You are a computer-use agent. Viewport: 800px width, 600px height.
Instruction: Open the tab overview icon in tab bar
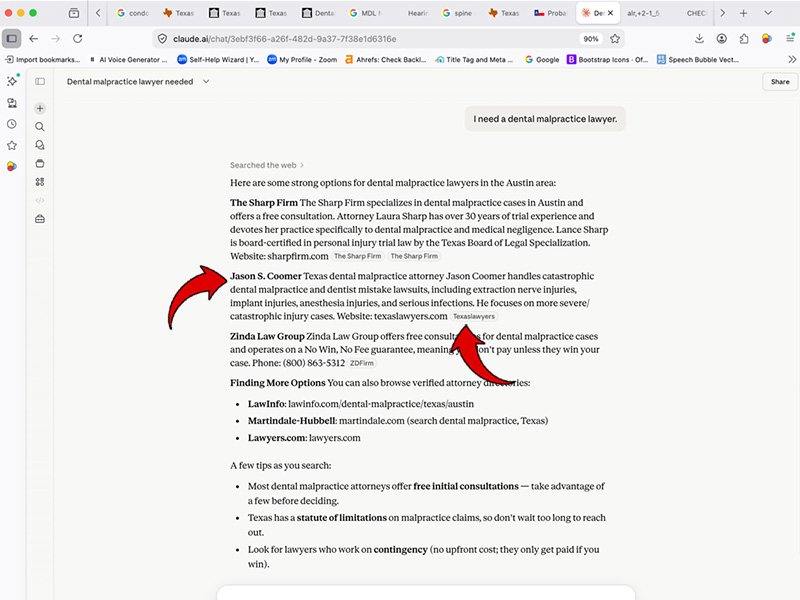[74, 13]
